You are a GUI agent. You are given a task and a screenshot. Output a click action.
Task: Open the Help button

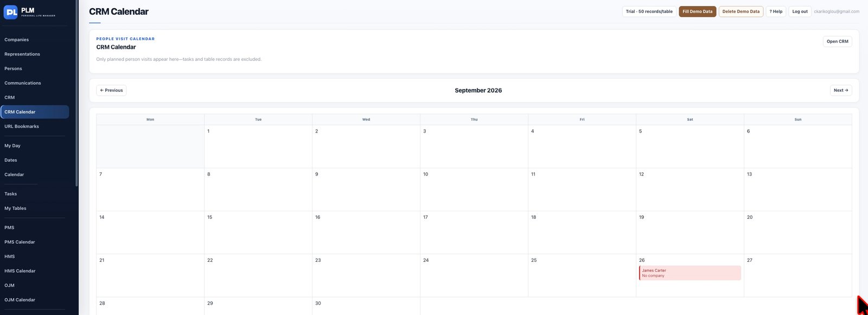(776, 11)
